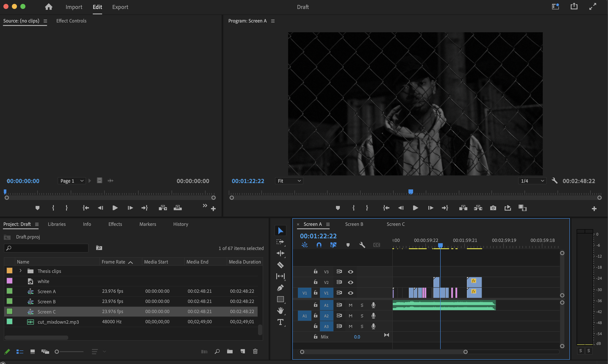Play the Program monitor sequence

[x=415, y=208]
